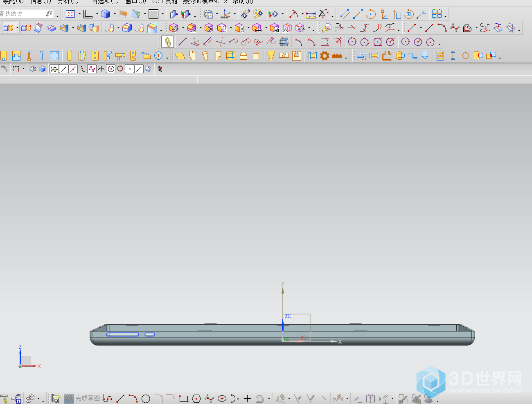Open the 帮助(H) menu
This screenshot has height=404, width=532.
[x=243, y=2]
